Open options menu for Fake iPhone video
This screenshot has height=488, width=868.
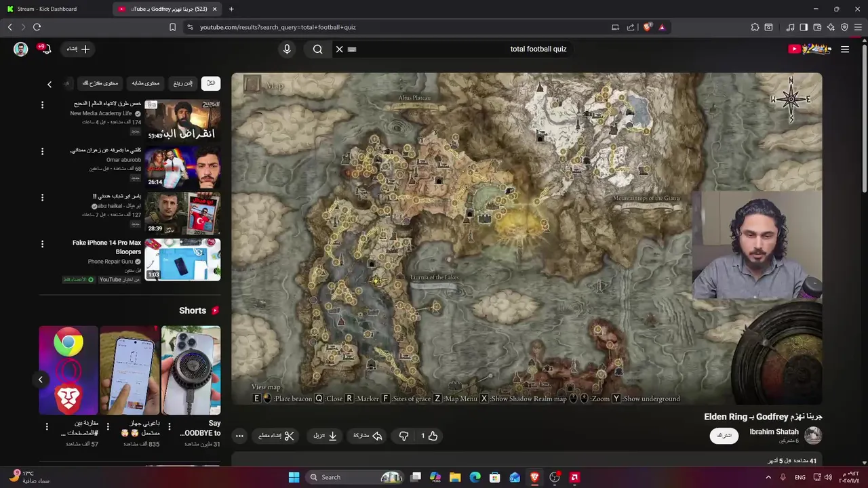click(x=42, y=243)
